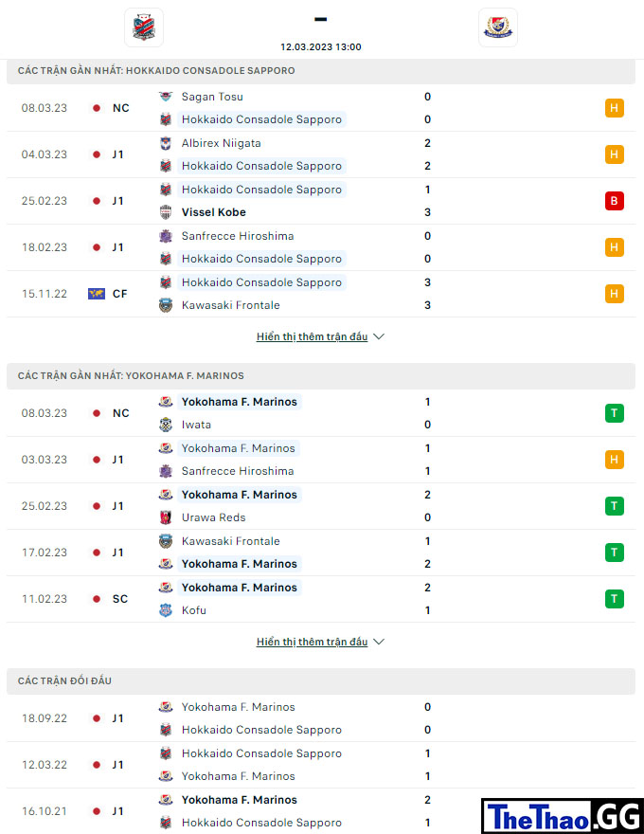Image resolution: width=644 pixels, height=834 pixels.
Task: Click the Yokohama F. Marinos crest in the header
Action: tap(498, 27)
